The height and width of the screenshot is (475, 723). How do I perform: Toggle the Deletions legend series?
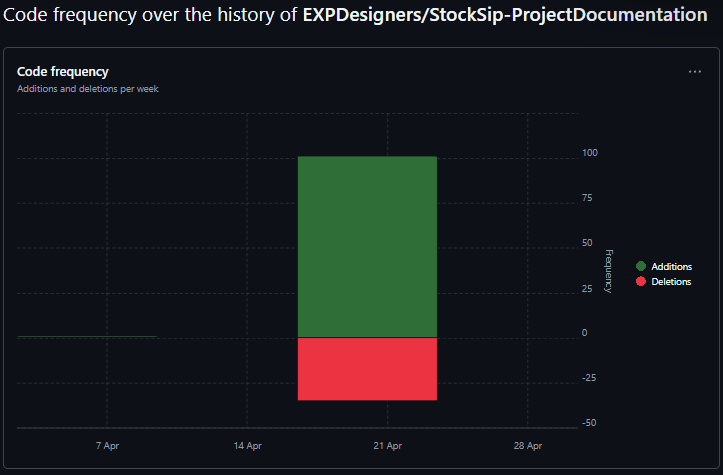pos(664,282)
